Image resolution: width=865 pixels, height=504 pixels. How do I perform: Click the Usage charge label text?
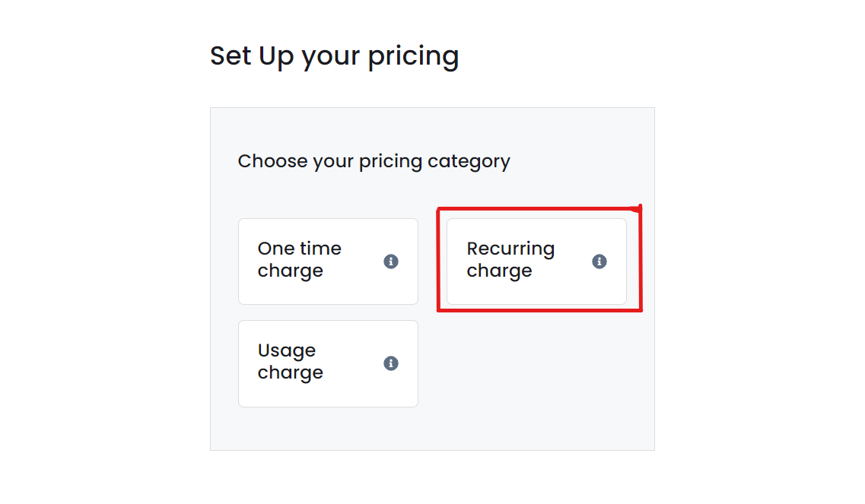tap(290, 362)
